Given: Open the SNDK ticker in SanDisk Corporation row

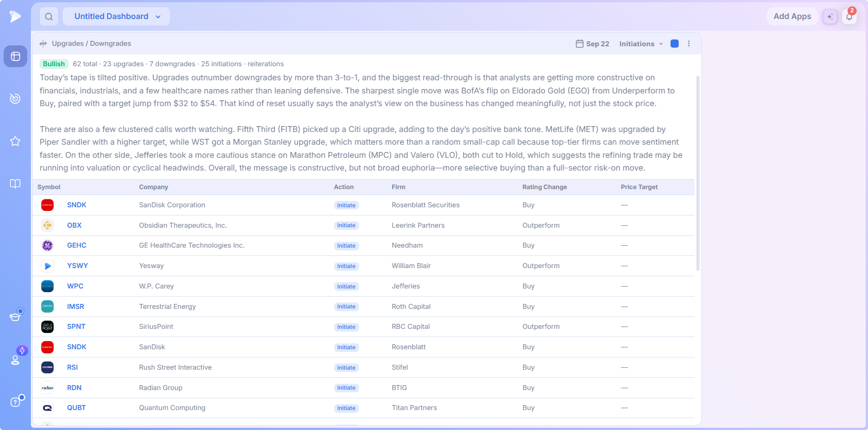Looking at the screenshot, I should coord(77,205).
